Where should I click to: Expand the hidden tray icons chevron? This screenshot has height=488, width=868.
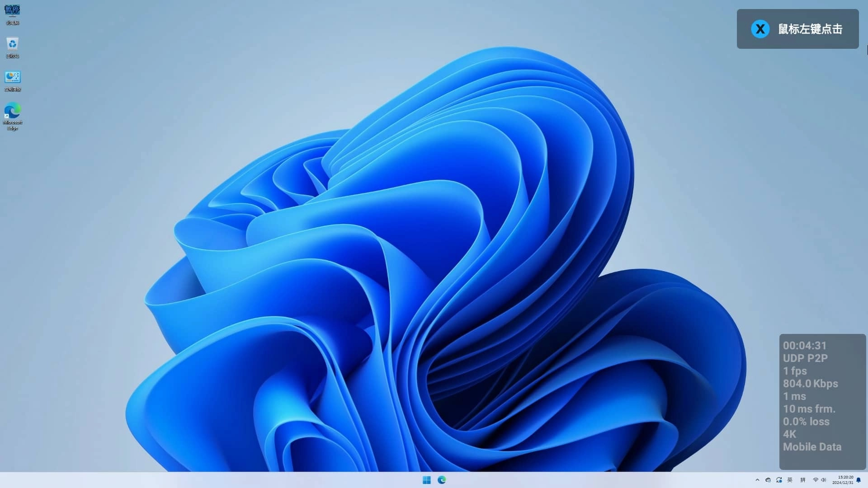pyautogui.click(x=757, y=480)
